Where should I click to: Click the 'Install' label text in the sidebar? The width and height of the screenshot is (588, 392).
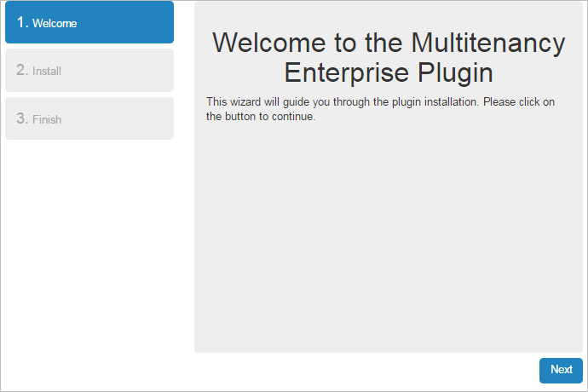[x=47, y=72]
